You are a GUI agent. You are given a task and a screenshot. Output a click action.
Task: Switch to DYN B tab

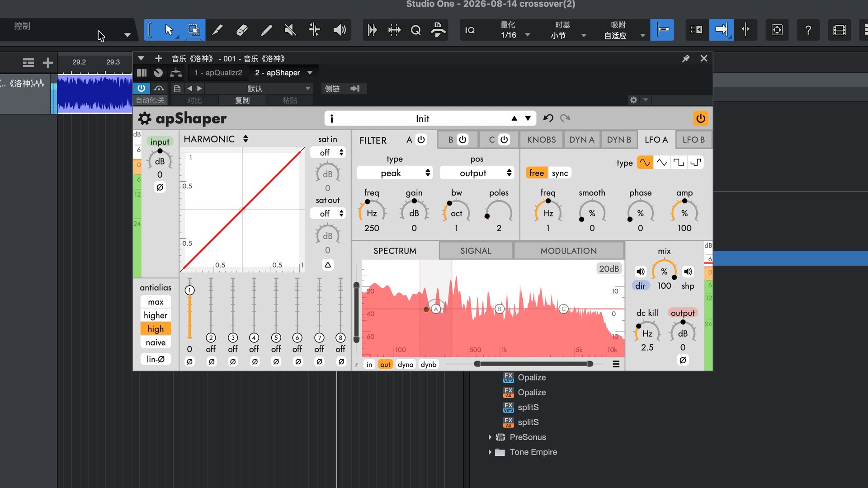[x=619, y=140]
